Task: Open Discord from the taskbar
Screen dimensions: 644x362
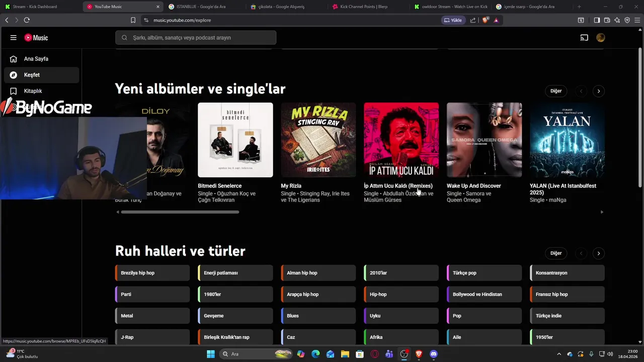Action: (434, 354)
